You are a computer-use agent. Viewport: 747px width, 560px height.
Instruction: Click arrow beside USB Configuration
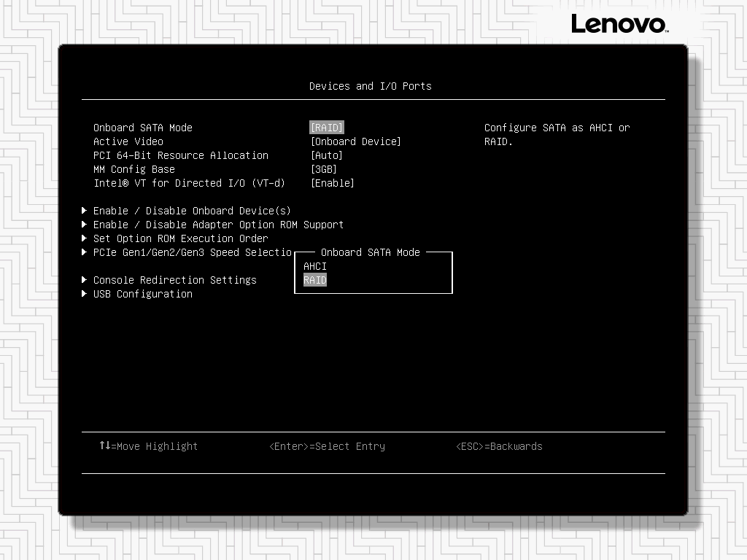point(85,294)
